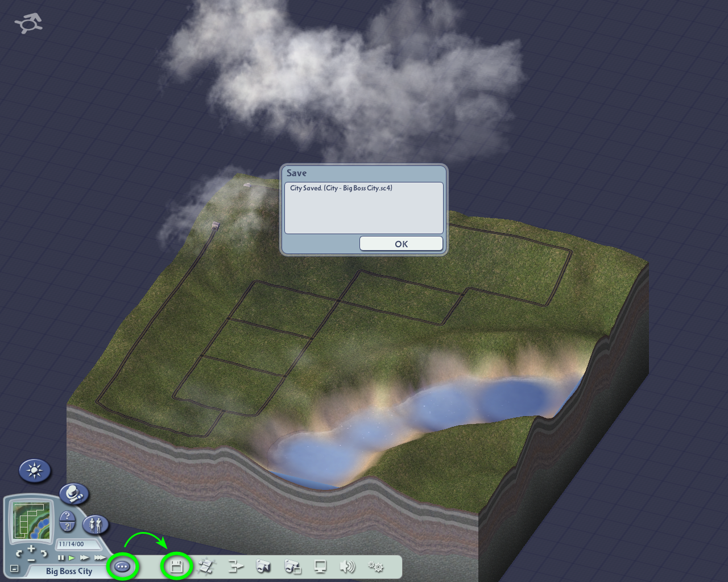Switch to Mayor mode using the top hat button

click(x=75, y=494)
